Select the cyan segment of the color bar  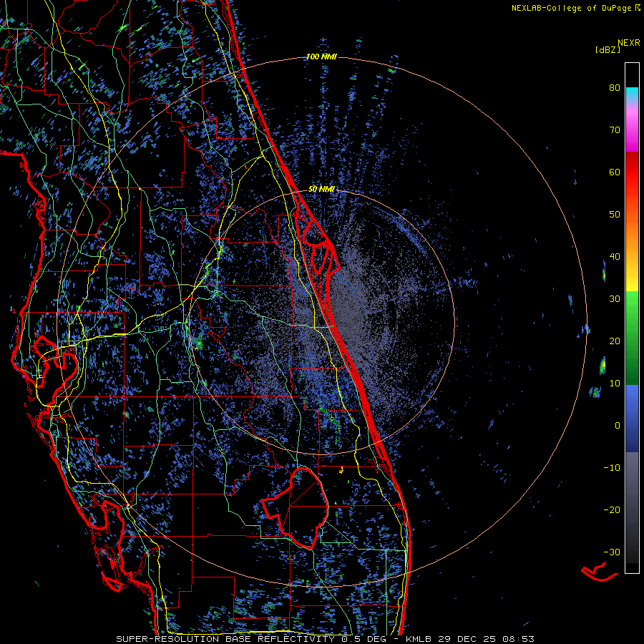point(632,95)
